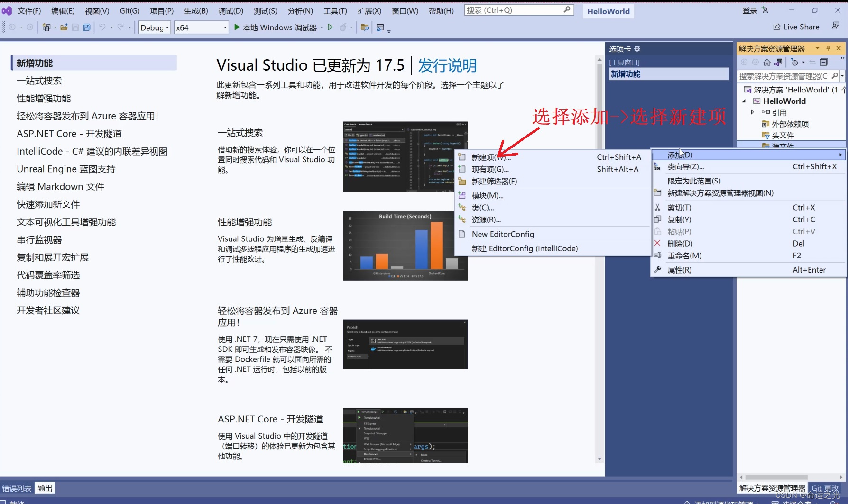Open the 文件(F) menu
The height and width of the screenshot is (504, 848).
tap(29, 10)
